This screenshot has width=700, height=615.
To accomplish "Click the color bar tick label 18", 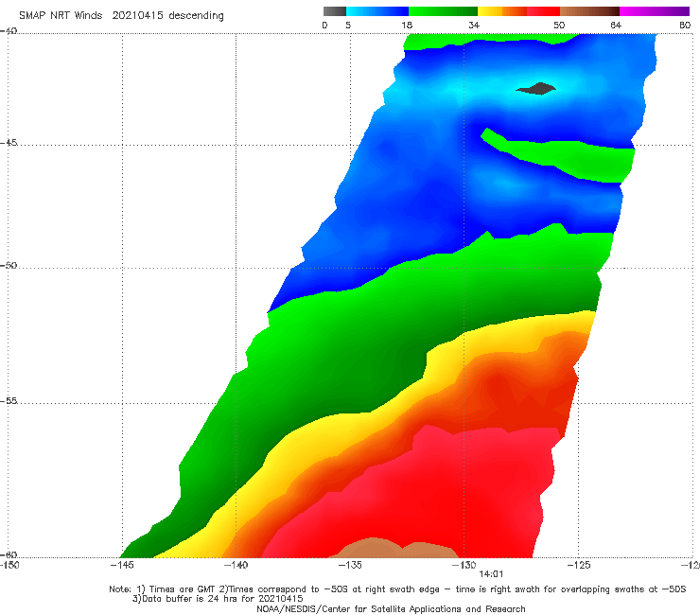I will [407, 26].
